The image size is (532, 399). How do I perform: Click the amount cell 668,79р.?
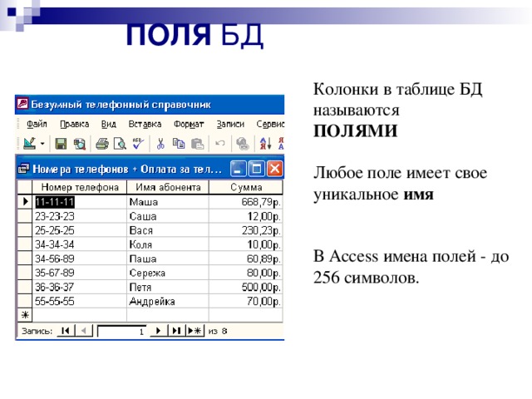point(246,202)
